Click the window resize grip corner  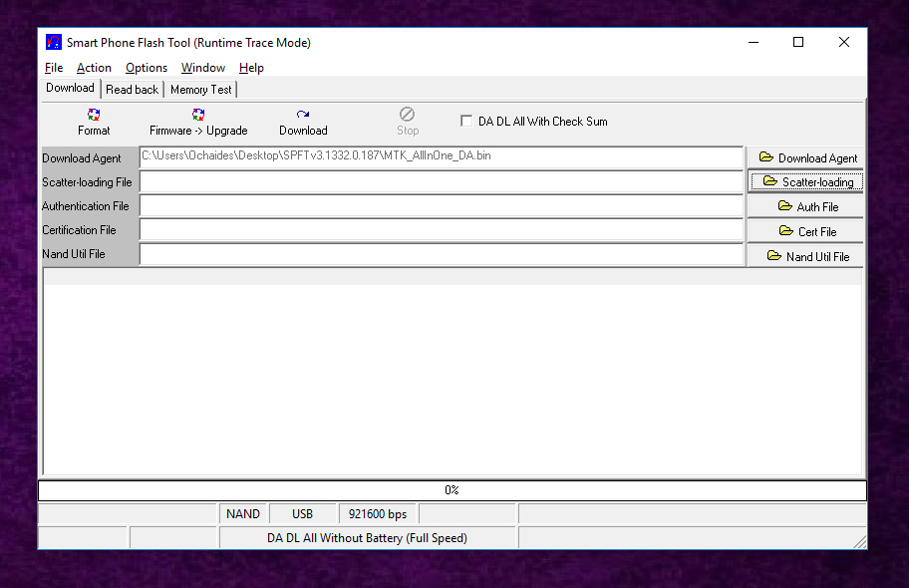[860, 541]
